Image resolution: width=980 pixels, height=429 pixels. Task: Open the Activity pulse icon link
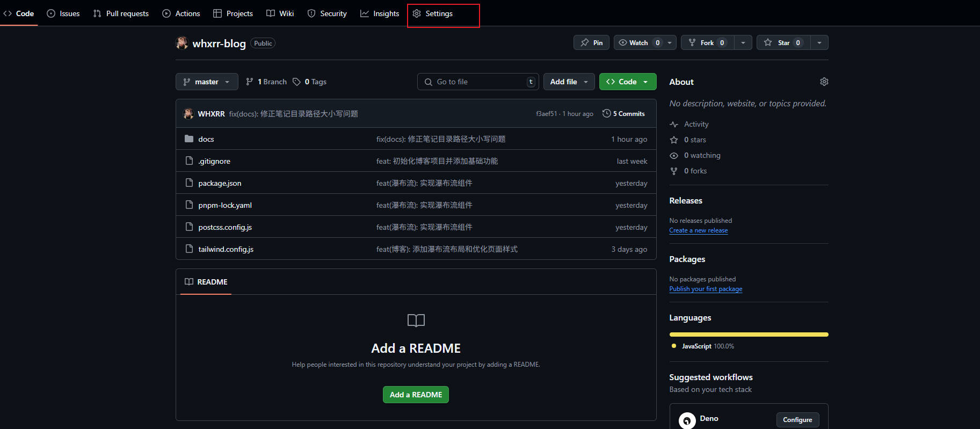(674, 124)
